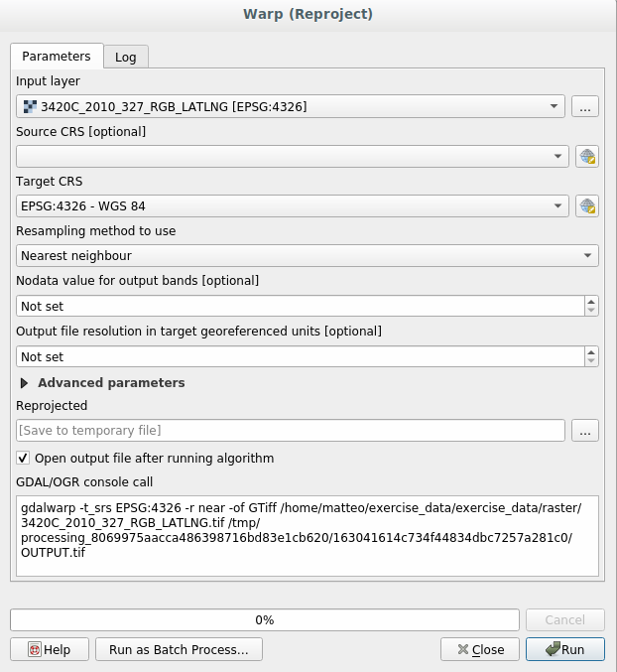
Task: Click Run as Batch Process button
Action: tap(179, 649)
